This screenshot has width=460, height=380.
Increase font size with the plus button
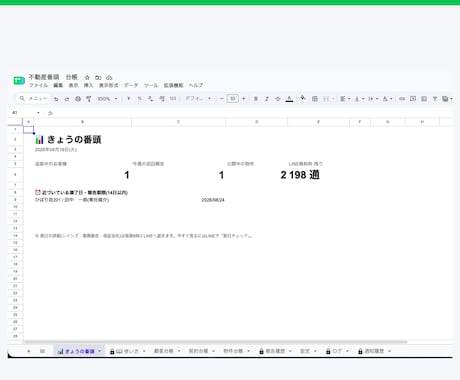click(x=244, y=99)
